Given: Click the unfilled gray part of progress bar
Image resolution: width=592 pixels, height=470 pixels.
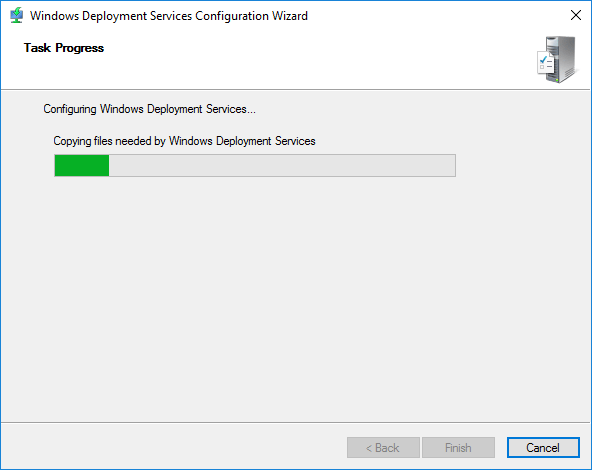Looking at the screenshot, I should tap(282, 165).
